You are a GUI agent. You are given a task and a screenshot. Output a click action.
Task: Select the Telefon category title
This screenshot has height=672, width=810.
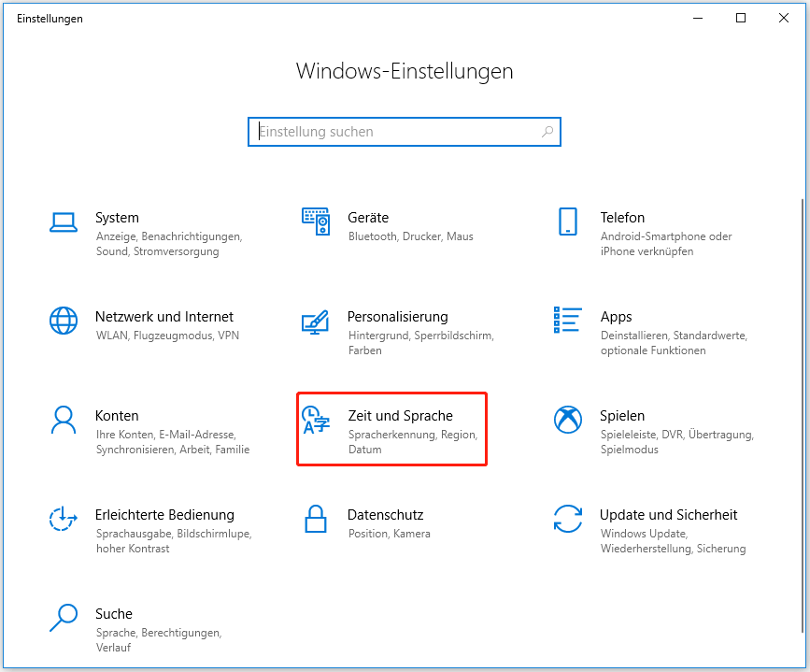point(622,218)
